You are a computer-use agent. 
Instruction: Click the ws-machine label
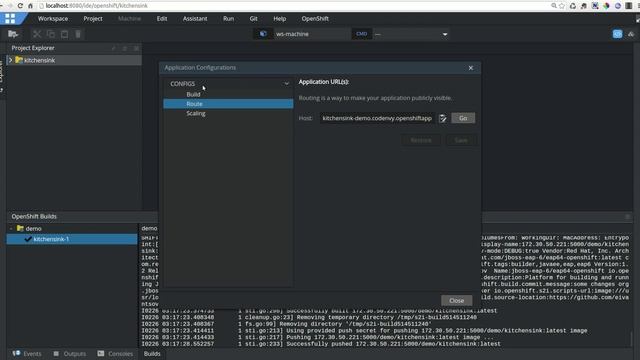[x=292, y=34]
